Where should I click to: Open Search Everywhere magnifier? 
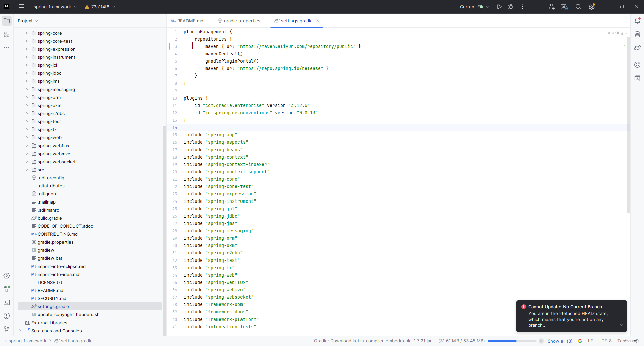(x=578, y=7)
